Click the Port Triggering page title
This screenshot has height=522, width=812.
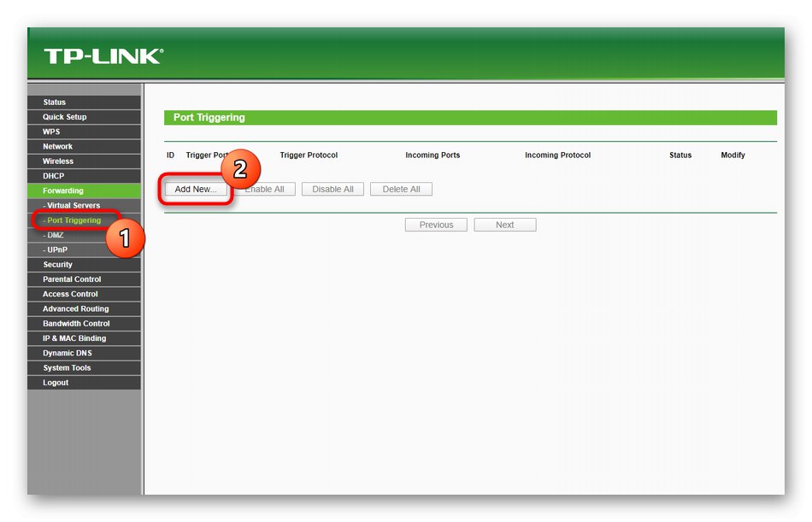click(x=209, y=118)
